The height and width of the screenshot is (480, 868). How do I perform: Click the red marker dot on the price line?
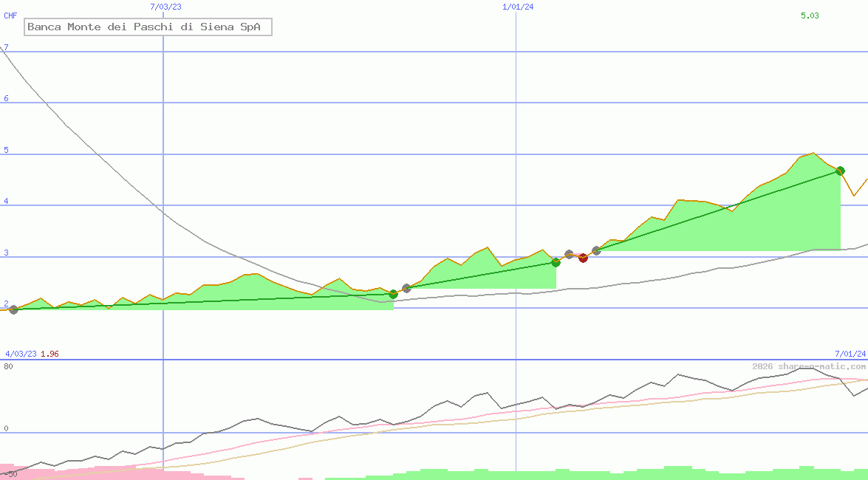[583, 258]
